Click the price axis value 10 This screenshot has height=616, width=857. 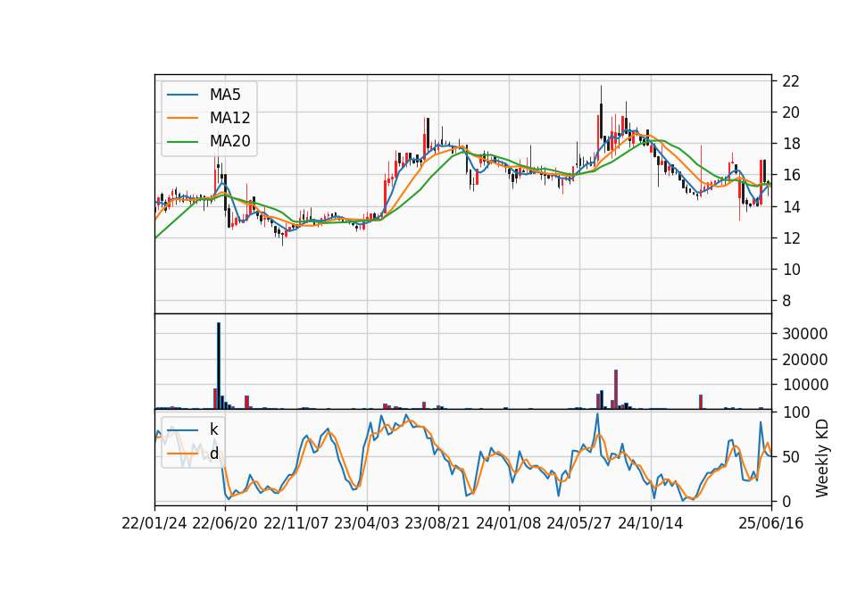pos(791,270)
